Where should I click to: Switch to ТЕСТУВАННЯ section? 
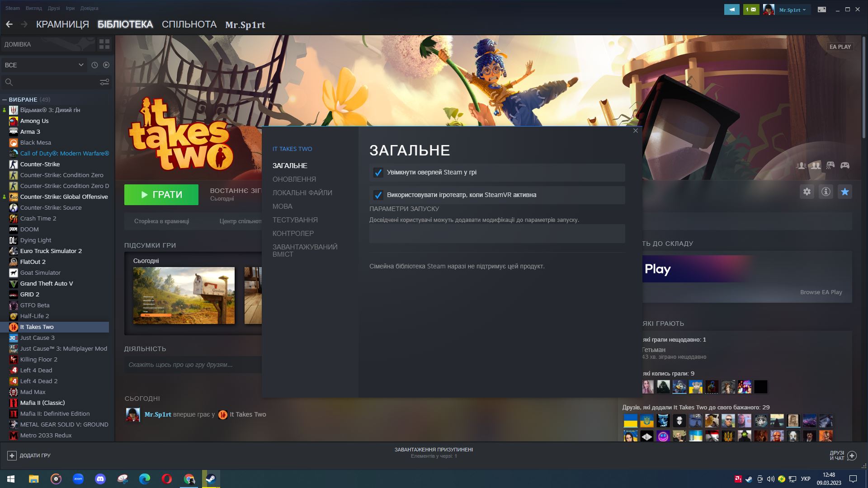[x=295, y=220]
